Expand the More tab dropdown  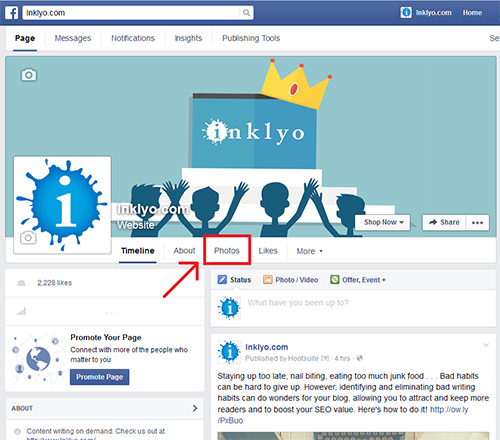point(310,251)
